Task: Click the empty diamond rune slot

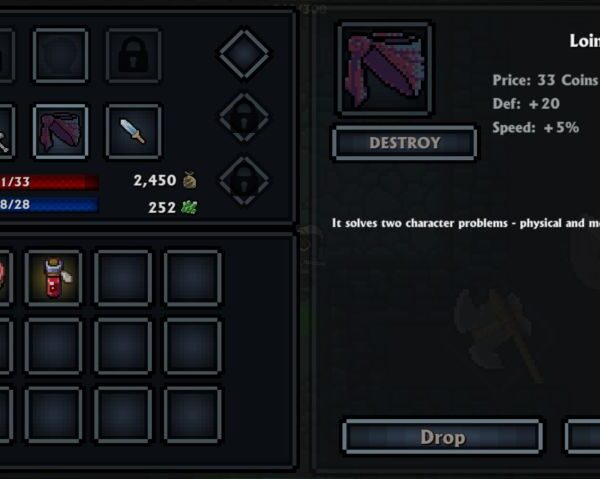Action: point(244,54)
